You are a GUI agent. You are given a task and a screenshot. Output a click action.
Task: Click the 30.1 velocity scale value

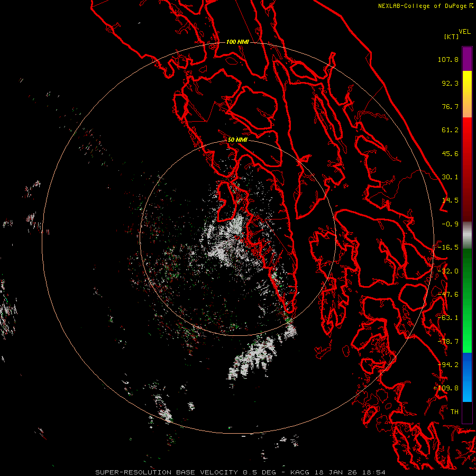(x=450, y=177)
